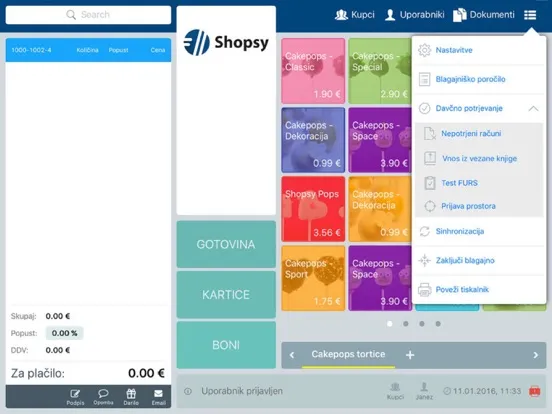
Task: Open Uporabniki in the top bar
Action: [x=414, y=15]
